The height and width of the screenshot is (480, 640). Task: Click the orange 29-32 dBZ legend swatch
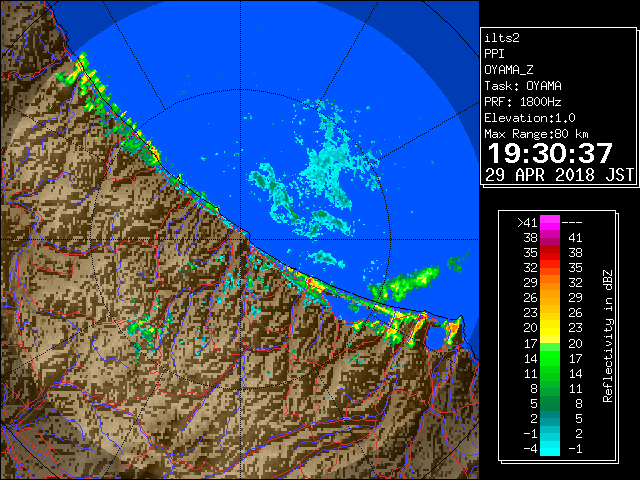tap(550, 283)
